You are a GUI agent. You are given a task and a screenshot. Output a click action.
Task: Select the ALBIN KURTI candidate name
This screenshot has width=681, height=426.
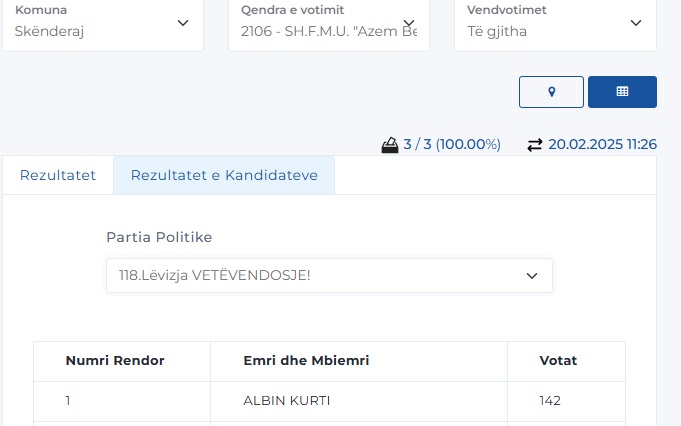287,401
